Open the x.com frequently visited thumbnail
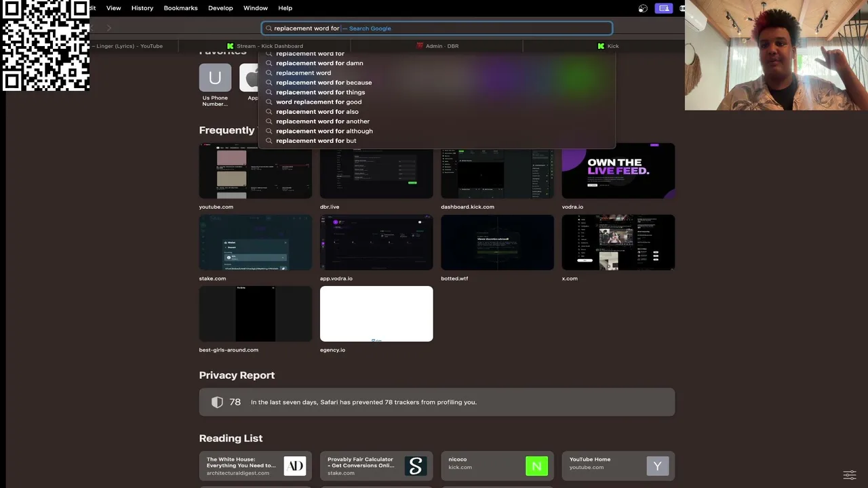This screenshot has height=488, width=868. pos(618,243)
